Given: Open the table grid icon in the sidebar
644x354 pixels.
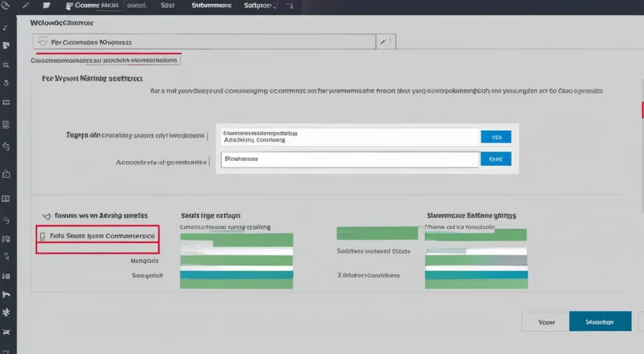Looking at the screenshot, I should pos(6,199).
